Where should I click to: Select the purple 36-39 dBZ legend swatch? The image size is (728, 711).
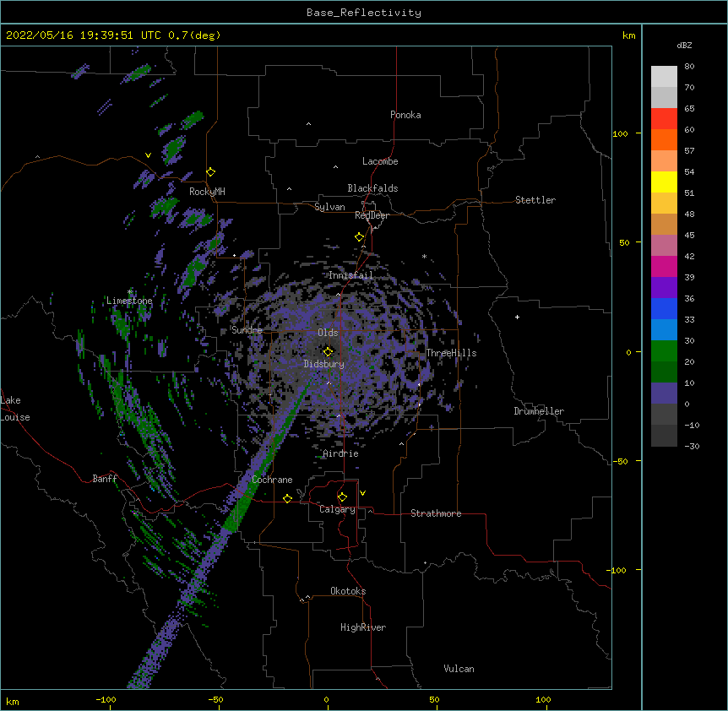point(664,288)
